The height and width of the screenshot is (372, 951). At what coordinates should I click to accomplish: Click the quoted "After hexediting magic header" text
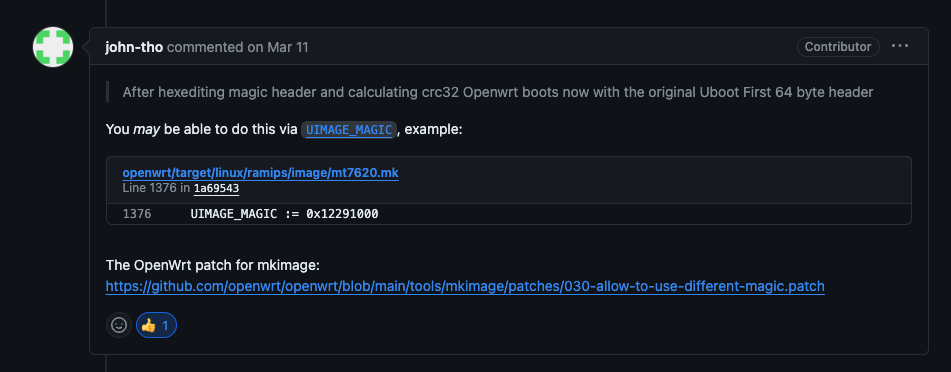point(497,92)
